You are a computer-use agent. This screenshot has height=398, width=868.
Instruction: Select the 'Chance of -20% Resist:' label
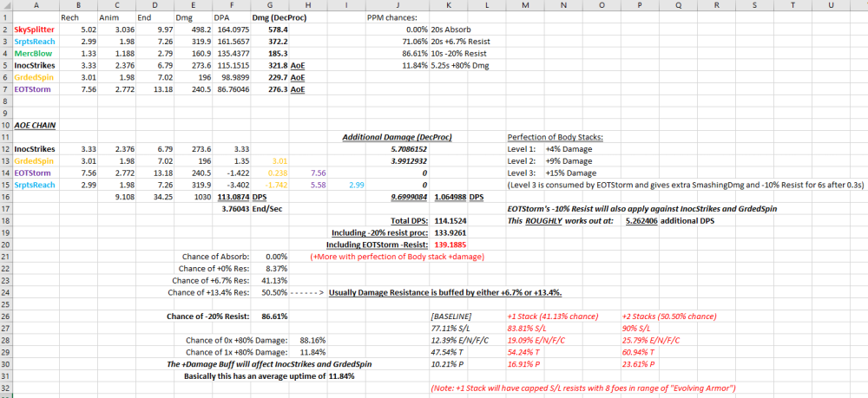(214, 316)
